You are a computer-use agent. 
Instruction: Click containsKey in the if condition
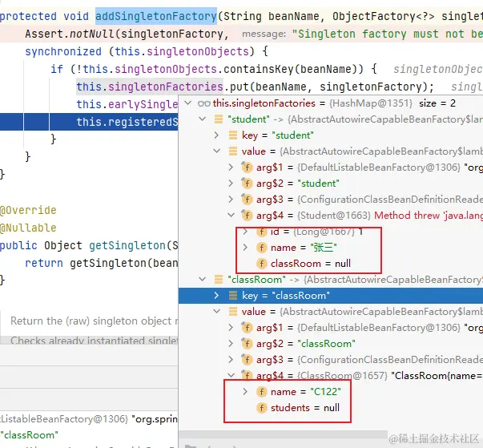tap(259, 69)
